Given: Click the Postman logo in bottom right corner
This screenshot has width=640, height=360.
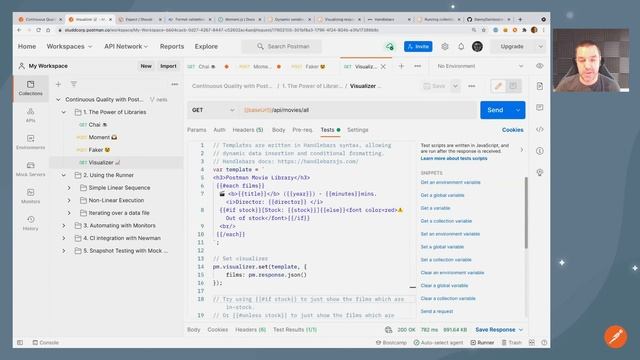Looking at the screenshot, I should (615, 336).
